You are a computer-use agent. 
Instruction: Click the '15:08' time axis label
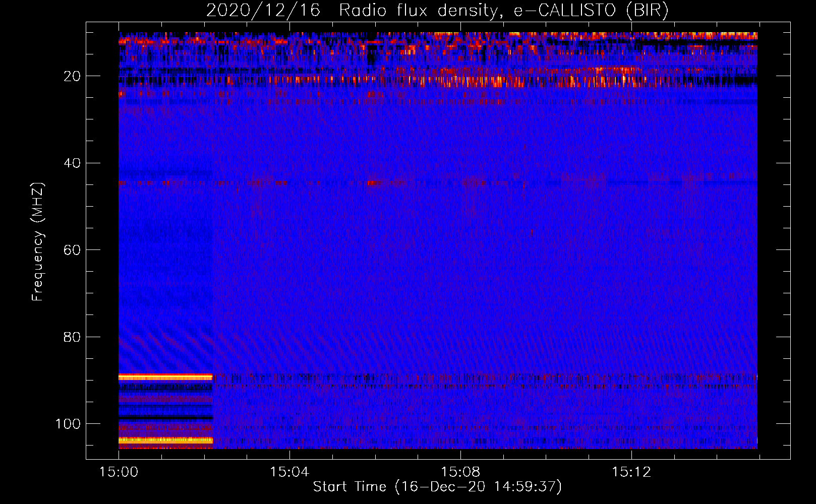(460, 472)
